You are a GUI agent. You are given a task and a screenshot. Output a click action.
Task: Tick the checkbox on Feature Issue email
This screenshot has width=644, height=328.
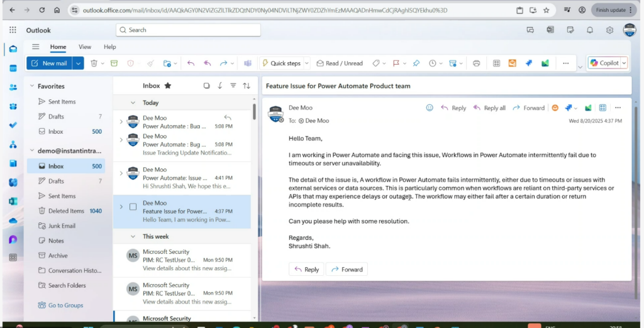click(133, 207)
